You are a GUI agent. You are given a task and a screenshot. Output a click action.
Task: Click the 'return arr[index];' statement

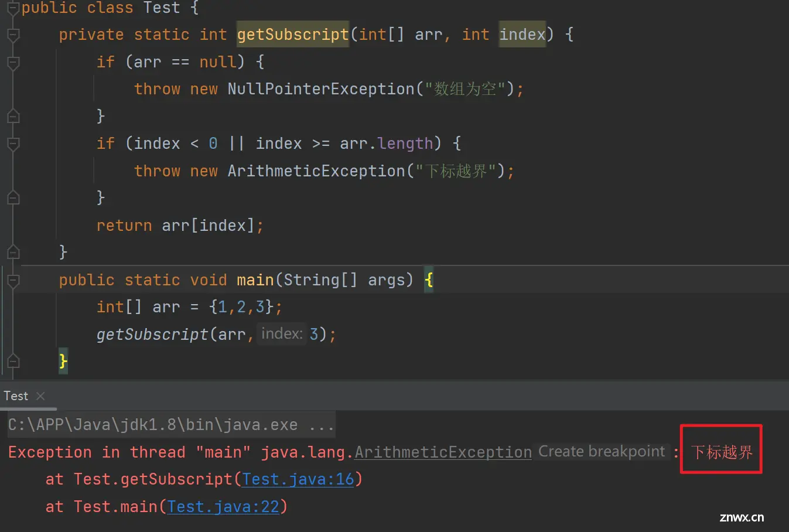click(x=180, y=226)
